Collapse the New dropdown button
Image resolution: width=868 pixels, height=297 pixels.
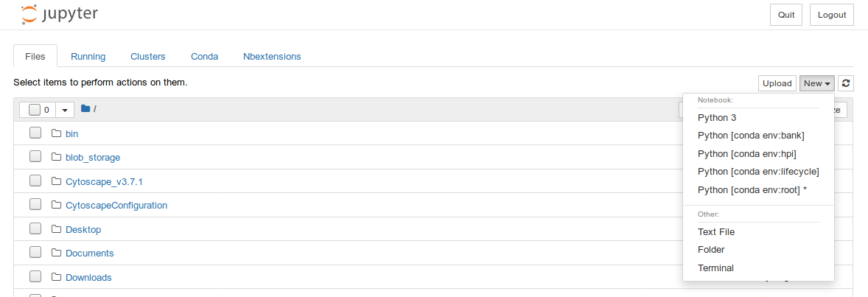click(x=817, y=83)
